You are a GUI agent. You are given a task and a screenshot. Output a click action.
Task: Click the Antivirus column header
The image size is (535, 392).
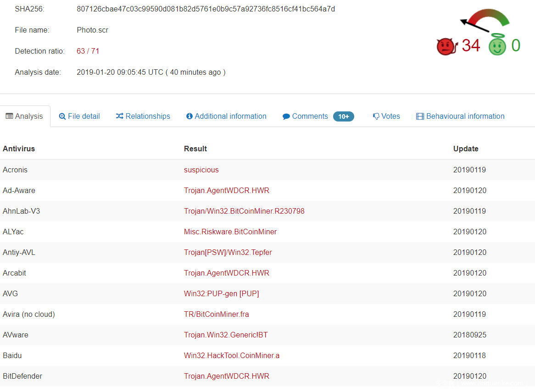pyautogui.click(x=19, y=149)
